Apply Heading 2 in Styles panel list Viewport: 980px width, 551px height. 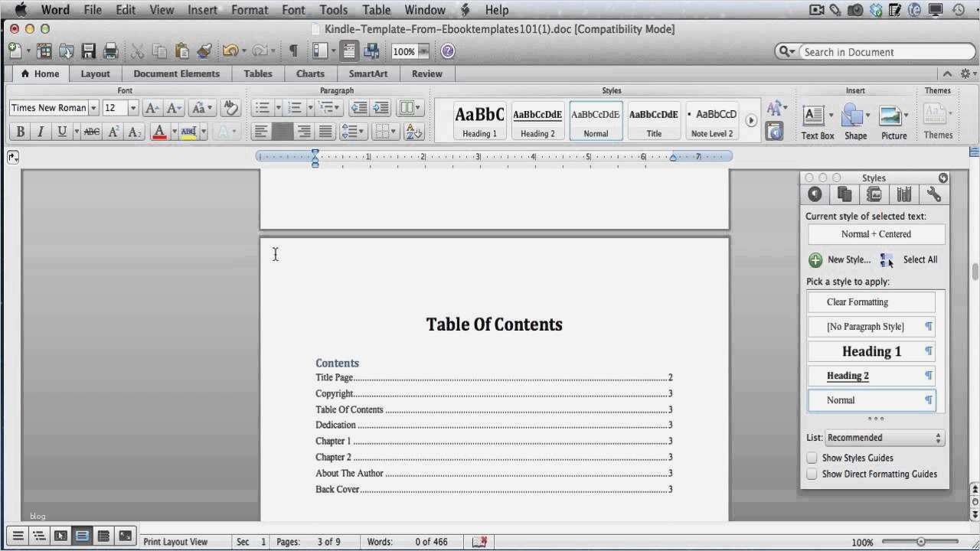pos(871,376)
